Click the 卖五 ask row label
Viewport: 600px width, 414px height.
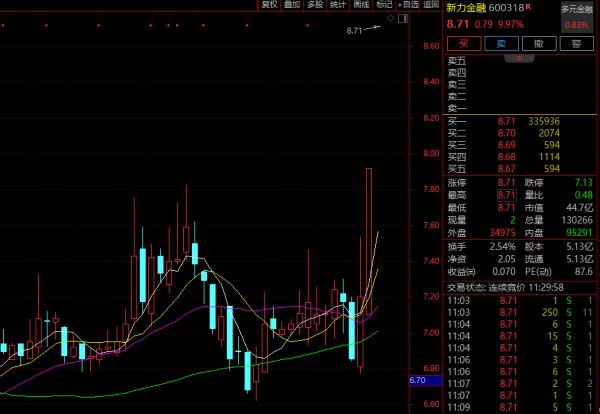coord(457,61)
